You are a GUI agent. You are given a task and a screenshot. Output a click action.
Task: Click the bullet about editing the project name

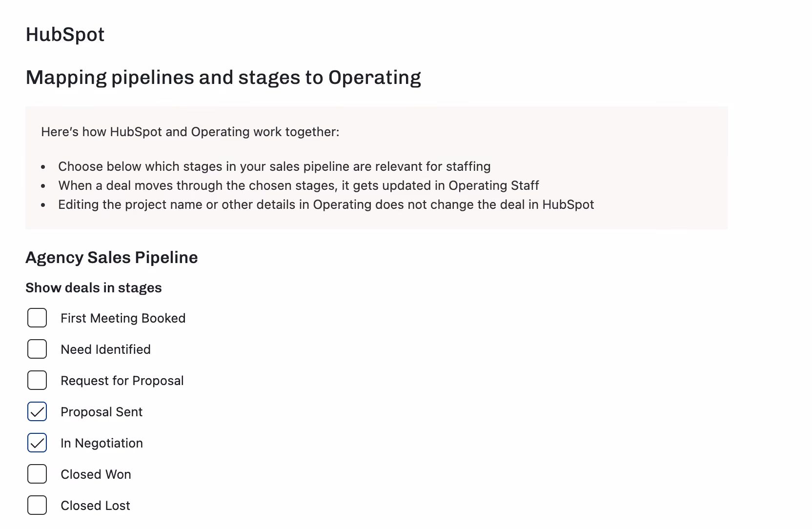326,204
